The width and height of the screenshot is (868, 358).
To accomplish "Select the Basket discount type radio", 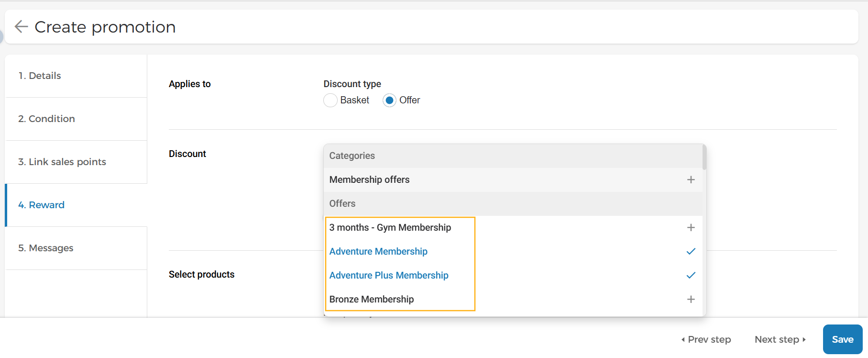I will pyautogui.click(x=330, y=100).
